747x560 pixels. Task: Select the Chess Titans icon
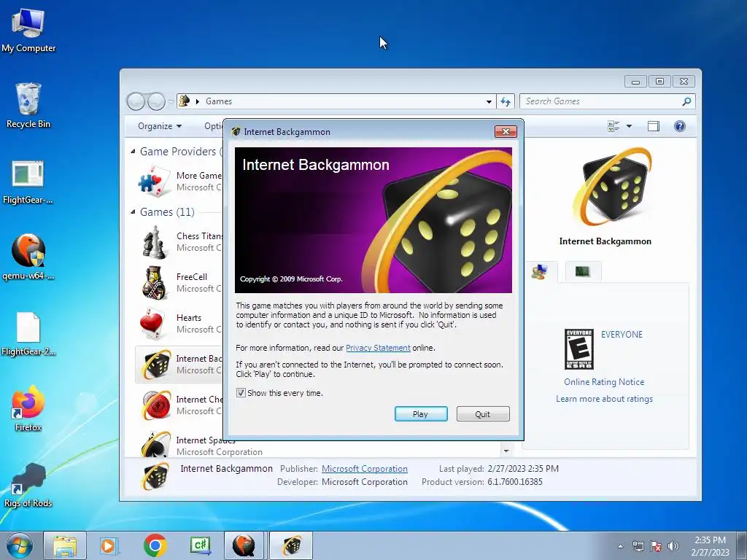click(155, 242)
